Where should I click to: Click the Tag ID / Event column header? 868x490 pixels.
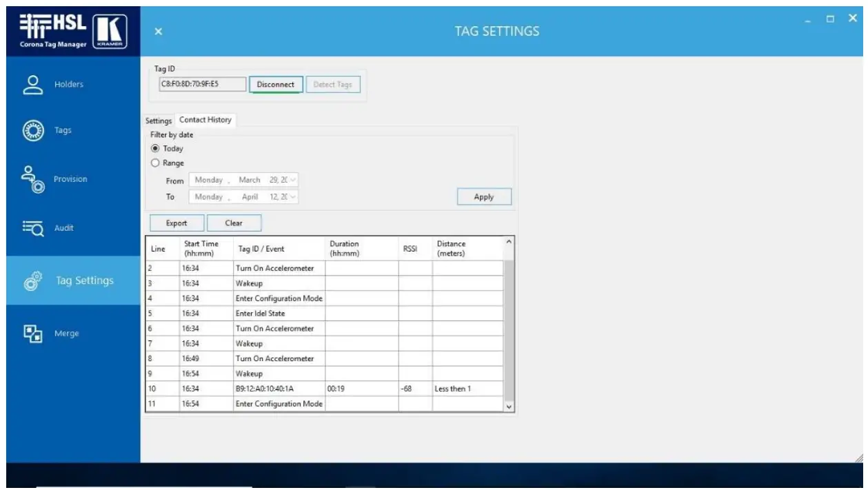click(279, 248)
